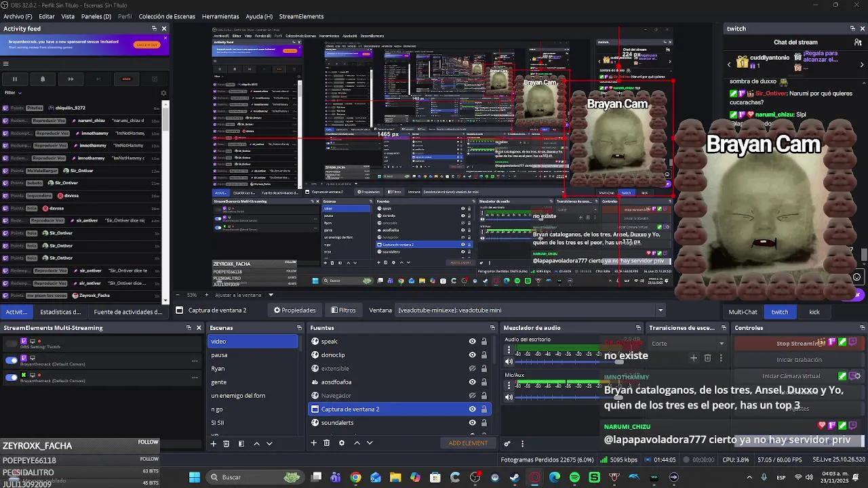Image resolution: width=868 pixels, height=488 pixels.
Task: Add a new source with plus icon
Action: (313, 443)
